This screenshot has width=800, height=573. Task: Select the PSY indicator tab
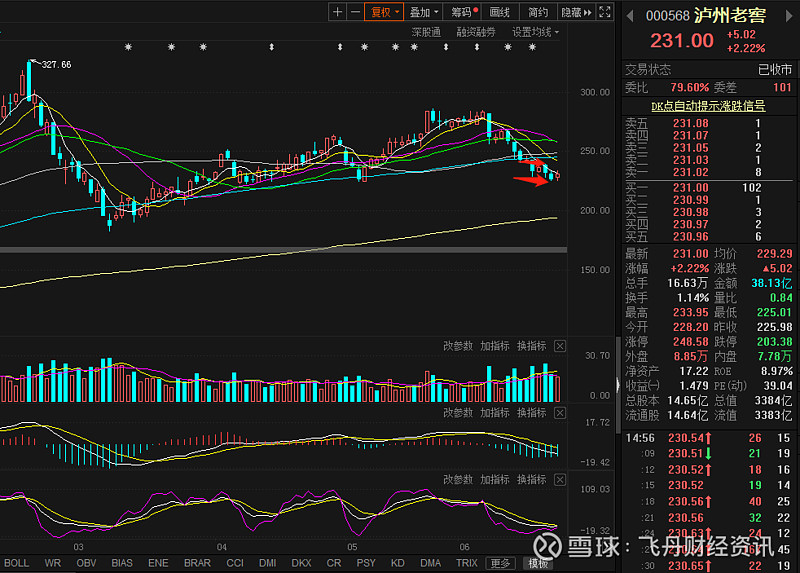click(366, 563)
